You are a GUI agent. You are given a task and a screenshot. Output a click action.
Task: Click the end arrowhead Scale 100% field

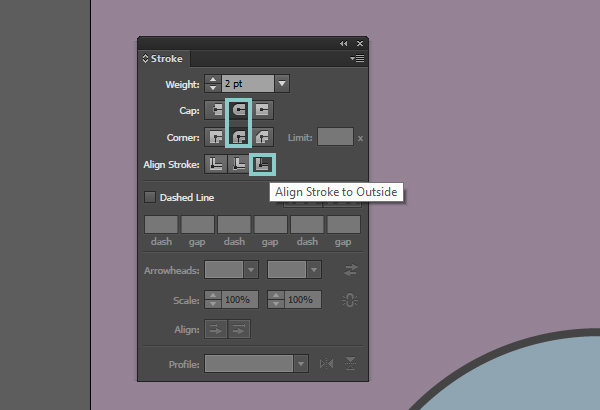tap(302, 299)
